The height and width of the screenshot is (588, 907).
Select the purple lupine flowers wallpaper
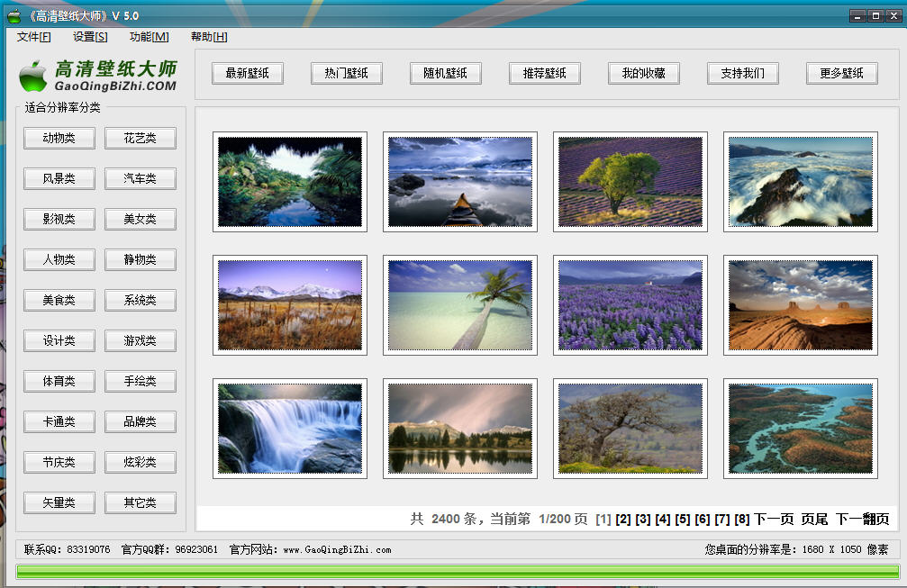630,304
